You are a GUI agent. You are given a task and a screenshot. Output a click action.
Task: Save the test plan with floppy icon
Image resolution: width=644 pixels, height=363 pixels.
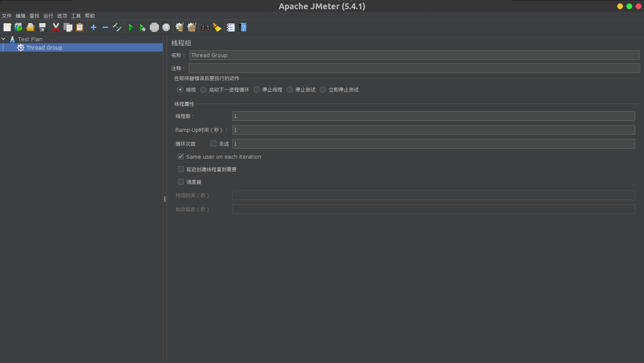point(42,27)
